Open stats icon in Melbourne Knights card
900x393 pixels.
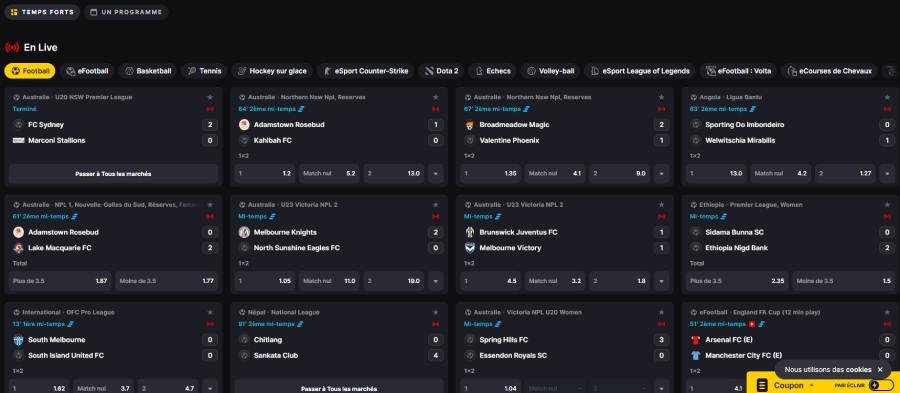click(273, 216)
